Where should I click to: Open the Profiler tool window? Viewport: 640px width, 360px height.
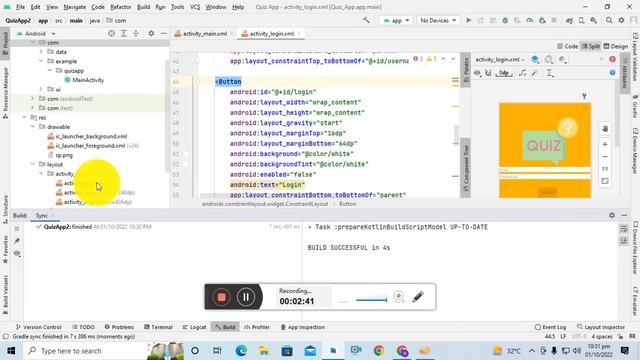(x=257, y=327)
